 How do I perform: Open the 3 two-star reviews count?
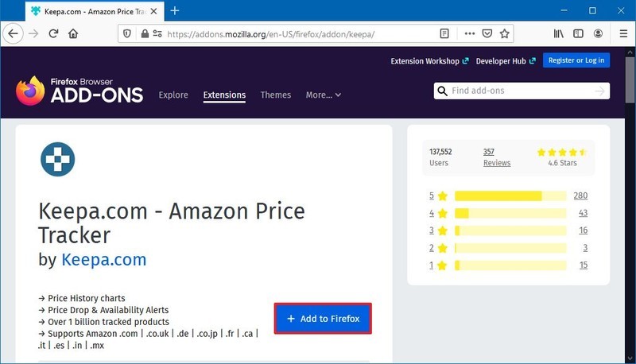(585, 248)
